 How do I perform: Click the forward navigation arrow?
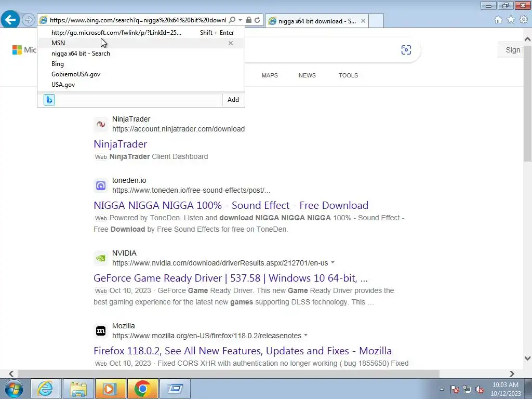point(29,20)
